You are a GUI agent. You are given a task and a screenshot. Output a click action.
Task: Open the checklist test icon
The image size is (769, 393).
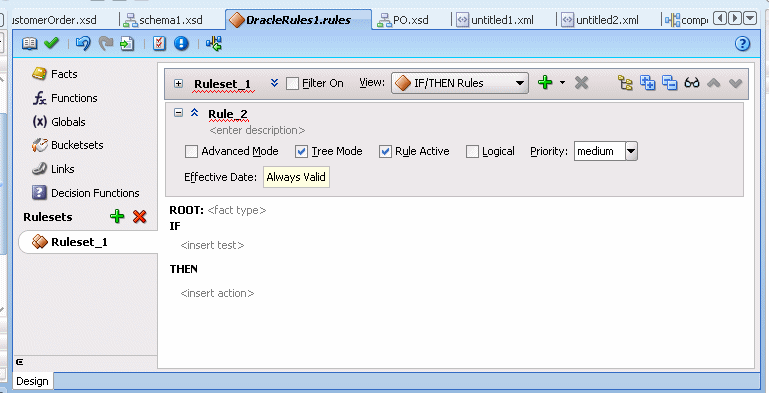[159, 44]
